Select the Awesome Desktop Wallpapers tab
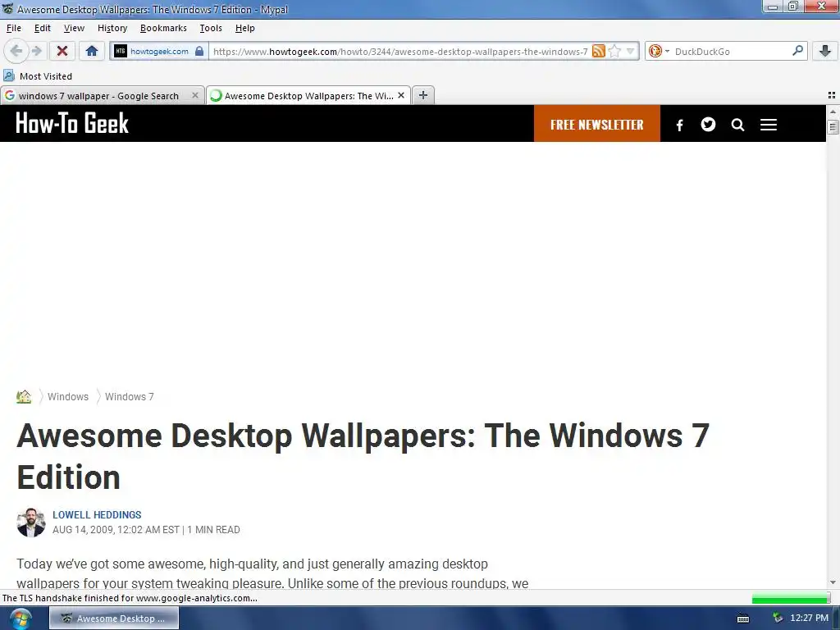 coord(308,95)
